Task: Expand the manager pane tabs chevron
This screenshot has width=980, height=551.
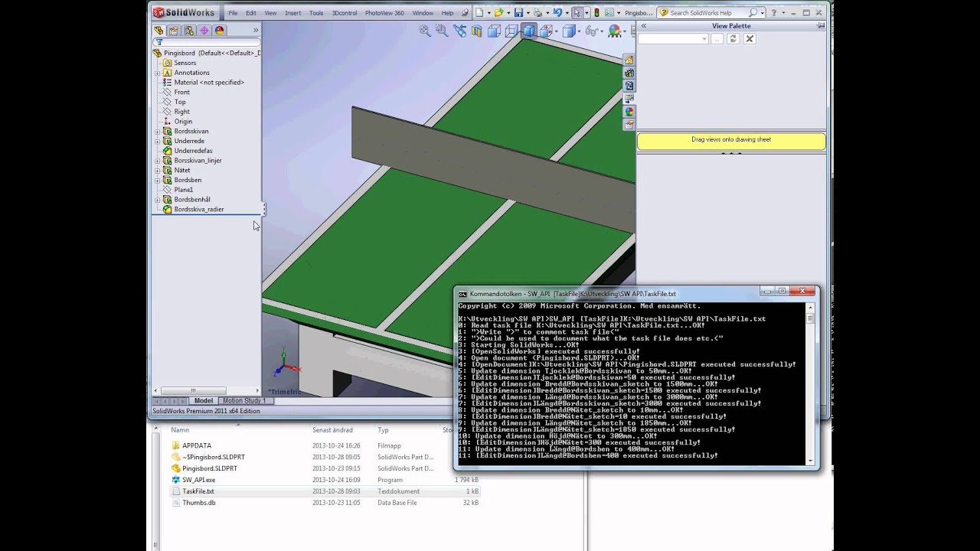Action: tap(256, 31)
